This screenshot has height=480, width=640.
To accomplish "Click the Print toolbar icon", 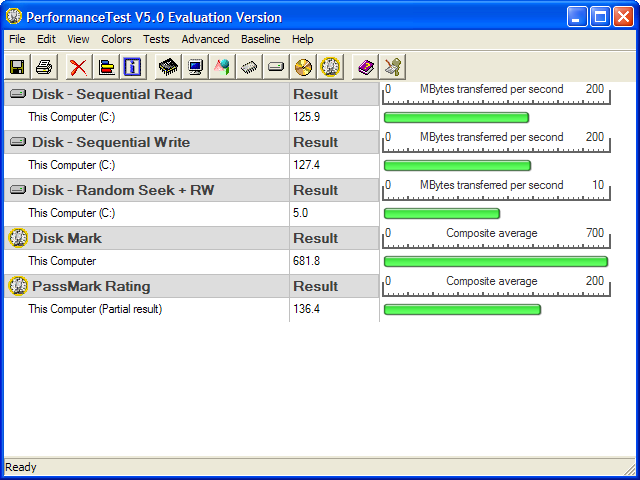I will pos(44,67).
